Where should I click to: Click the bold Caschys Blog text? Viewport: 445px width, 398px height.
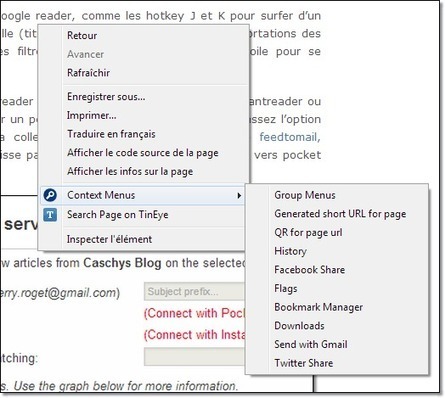pos(122,263)
